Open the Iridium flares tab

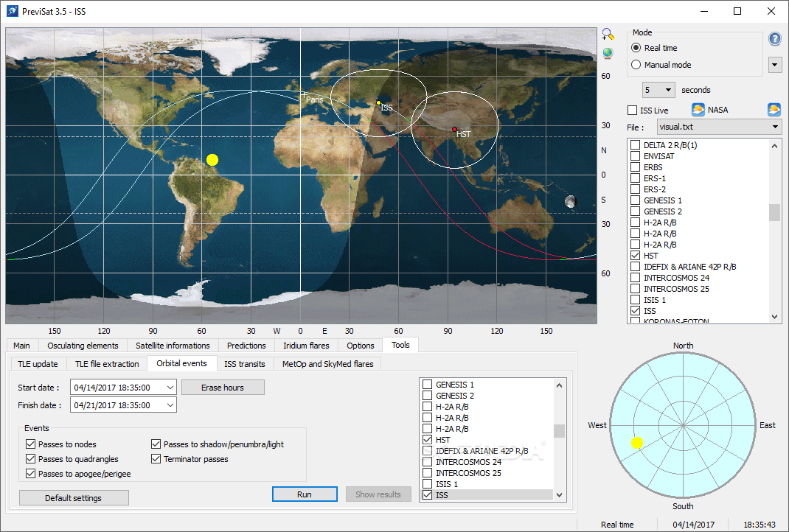306,346
